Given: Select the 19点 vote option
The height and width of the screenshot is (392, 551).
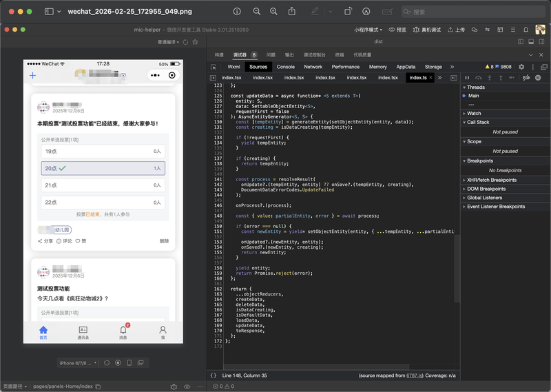Looking at the screenshot, I should (x=103, y=151).
